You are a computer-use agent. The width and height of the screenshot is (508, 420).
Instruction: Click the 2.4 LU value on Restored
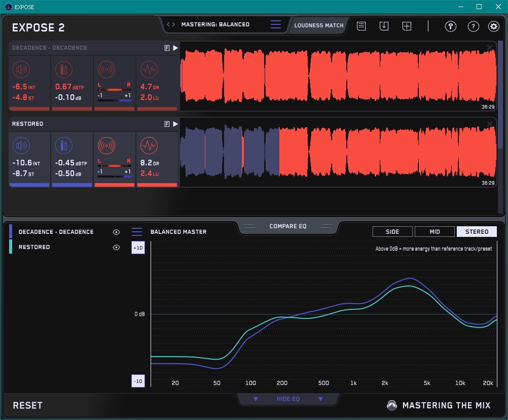150,173
